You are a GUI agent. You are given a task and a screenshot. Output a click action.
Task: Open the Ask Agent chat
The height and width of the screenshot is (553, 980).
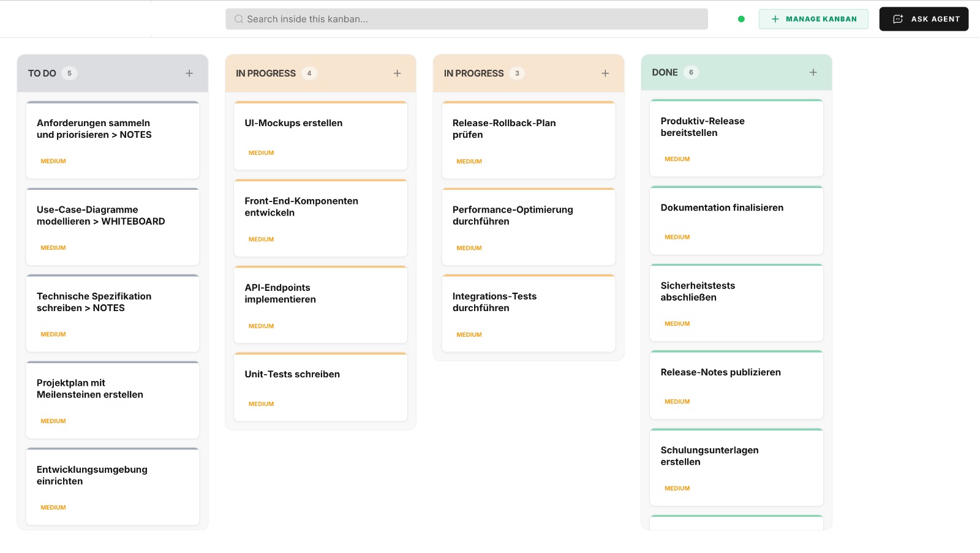(x=924, y=19)
